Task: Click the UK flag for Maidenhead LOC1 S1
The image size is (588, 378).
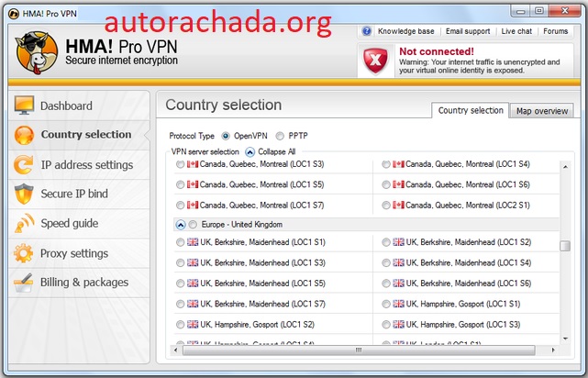Action: pyautogui.click(x=193, y=242)
